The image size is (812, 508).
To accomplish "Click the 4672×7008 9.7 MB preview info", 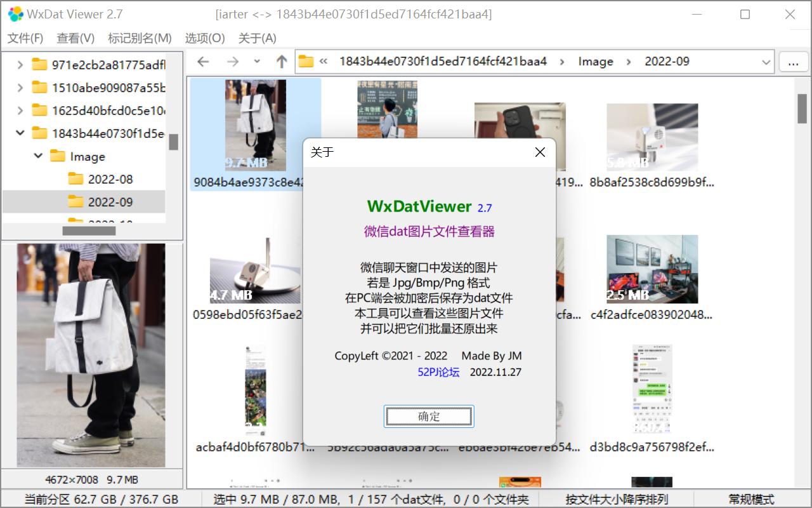I will tap(91, 479).
